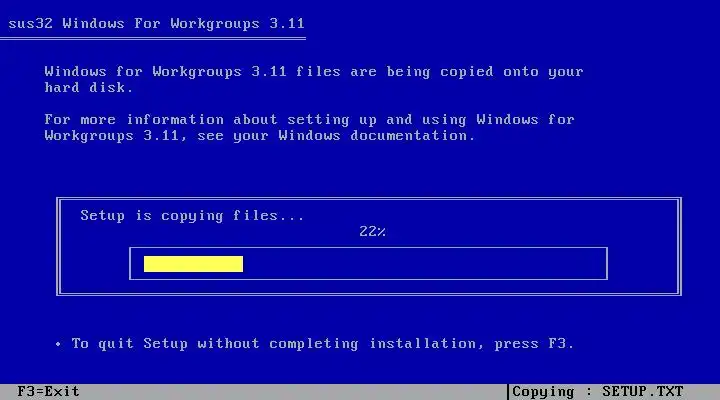Click the vertical divider in the status bar
The image size is (720, 400).
(508, 392)
